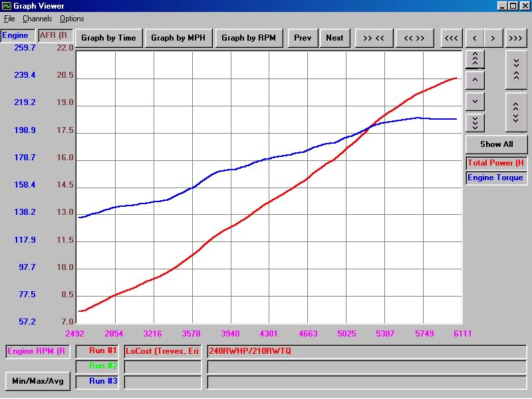Screen dimensions: 532x399
Task: Click the Show All button
Action: 496,144
